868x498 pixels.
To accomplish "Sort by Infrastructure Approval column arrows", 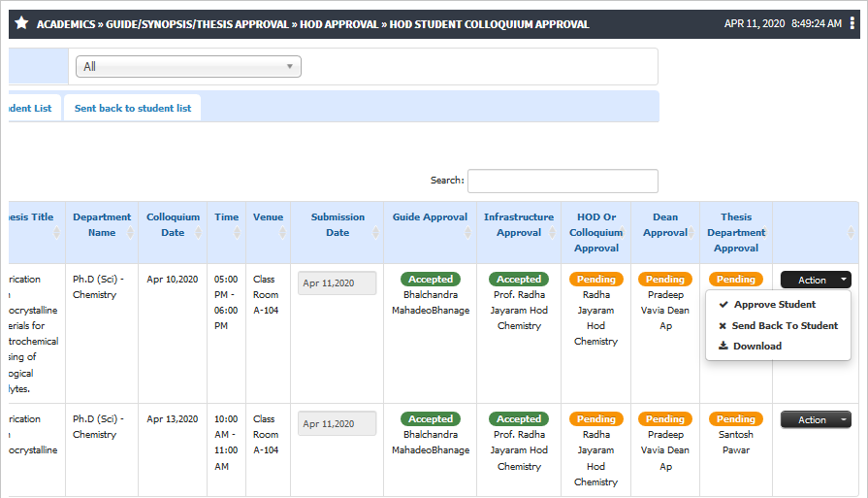I will (x=552, y=233).
